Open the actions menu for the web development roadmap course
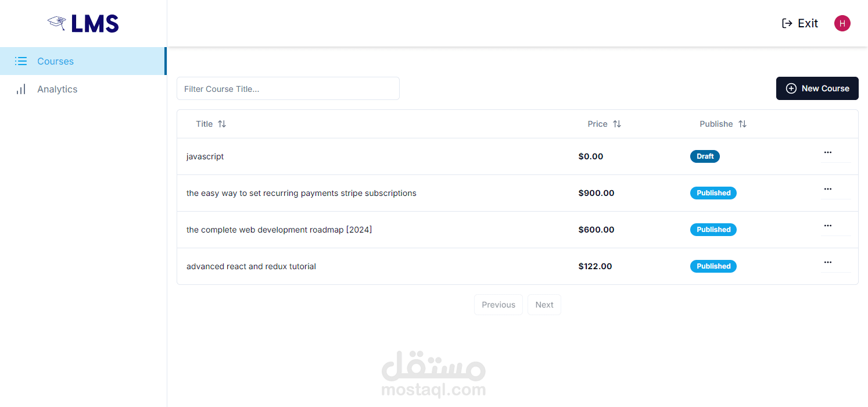868x407 pixels. (828, 226)
